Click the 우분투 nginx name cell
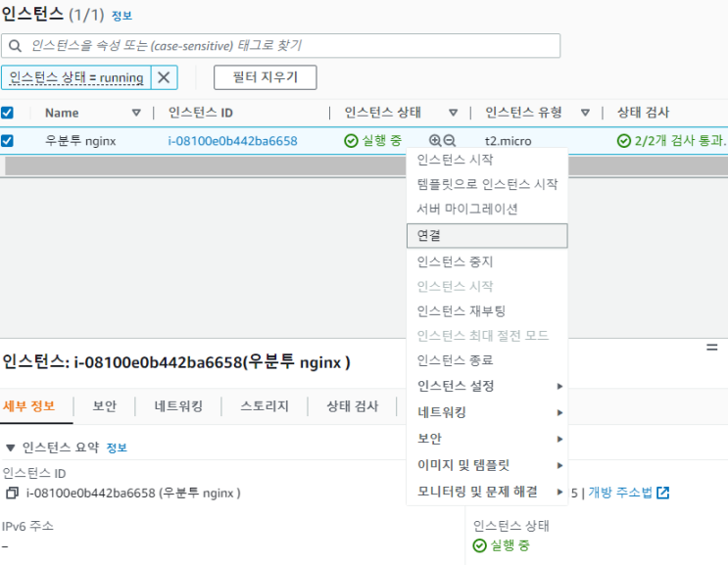The height and width of the screenshot is (565, 728). pyautogui.click(x=80, y=141)
